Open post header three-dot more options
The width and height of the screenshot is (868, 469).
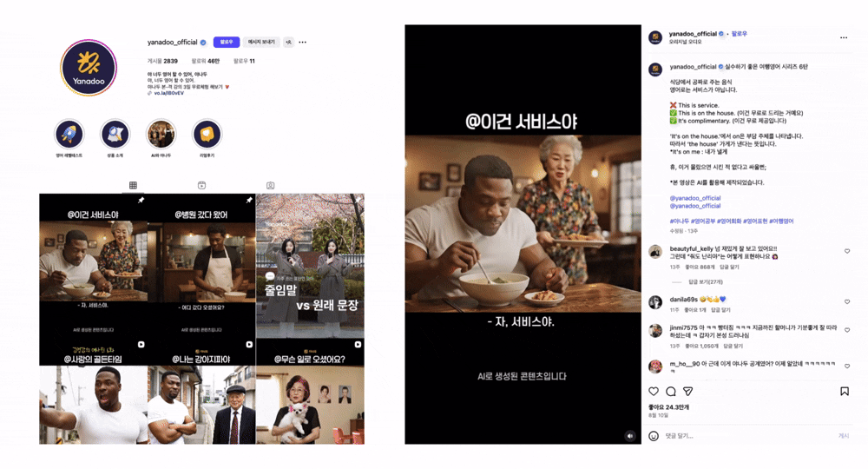[x=843, y=37]
